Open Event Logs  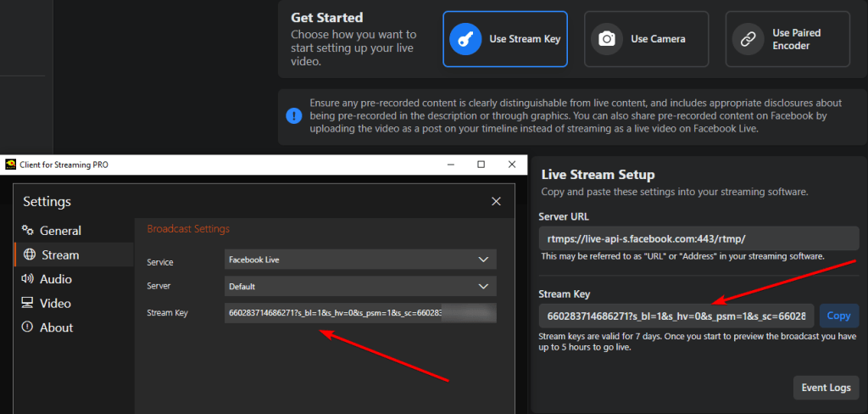point(826,388)
